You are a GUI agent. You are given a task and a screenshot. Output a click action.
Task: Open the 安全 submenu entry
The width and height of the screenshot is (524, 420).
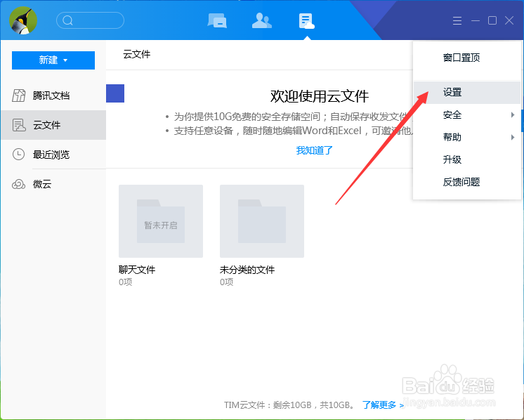coord(467,115)
